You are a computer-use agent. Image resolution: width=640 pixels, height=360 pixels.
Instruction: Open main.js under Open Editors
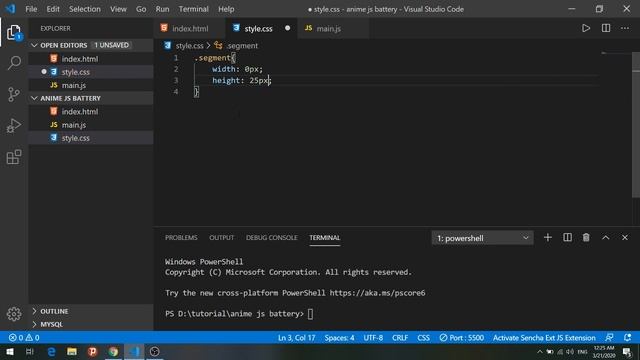pyautogui.click(x=91, y=85)
